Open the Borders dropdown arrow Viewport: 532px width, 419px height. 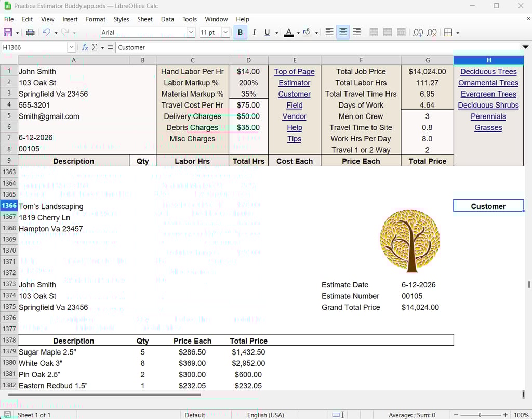click(x=457, y=32)
